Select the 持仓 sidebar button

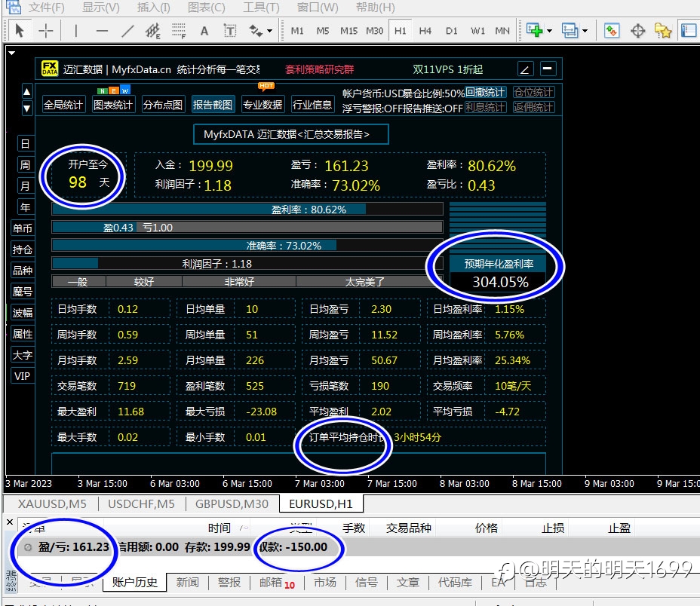click(x=23, y=249)
